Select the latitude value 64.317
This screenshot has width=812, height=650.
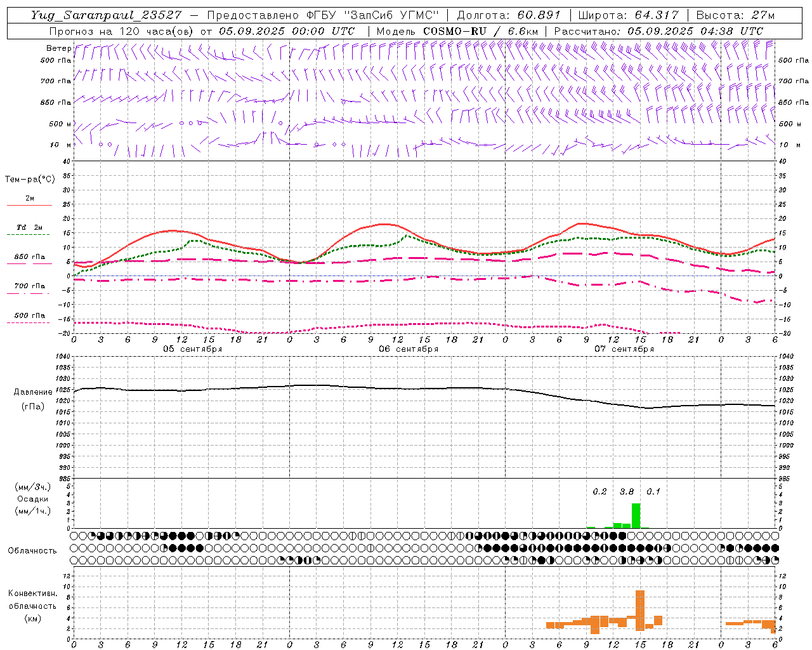tap(657, 15)
